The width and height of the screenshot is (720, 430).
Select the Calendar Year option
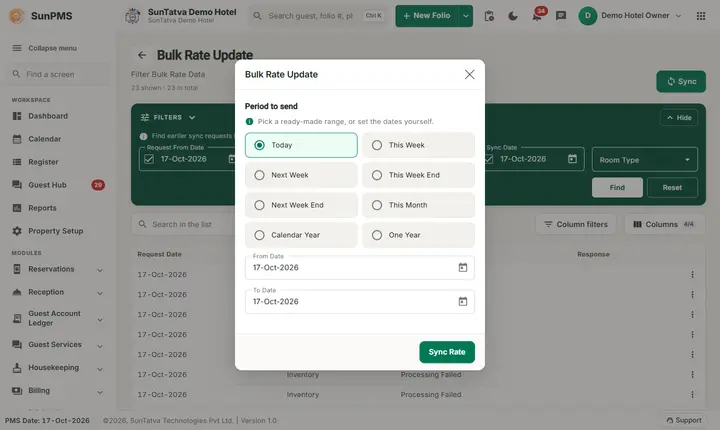click(x=301, y=235)
